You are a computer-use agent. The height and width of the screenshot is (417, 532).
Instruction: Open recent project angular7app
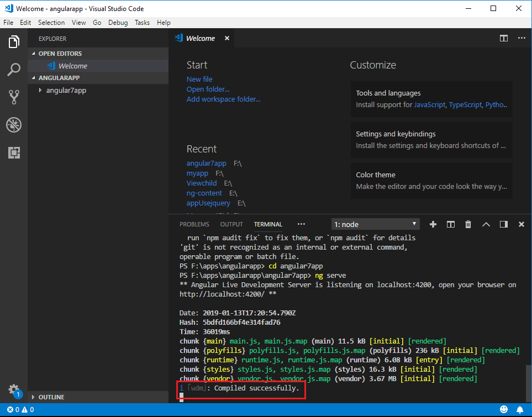click(x=206, y=163)
